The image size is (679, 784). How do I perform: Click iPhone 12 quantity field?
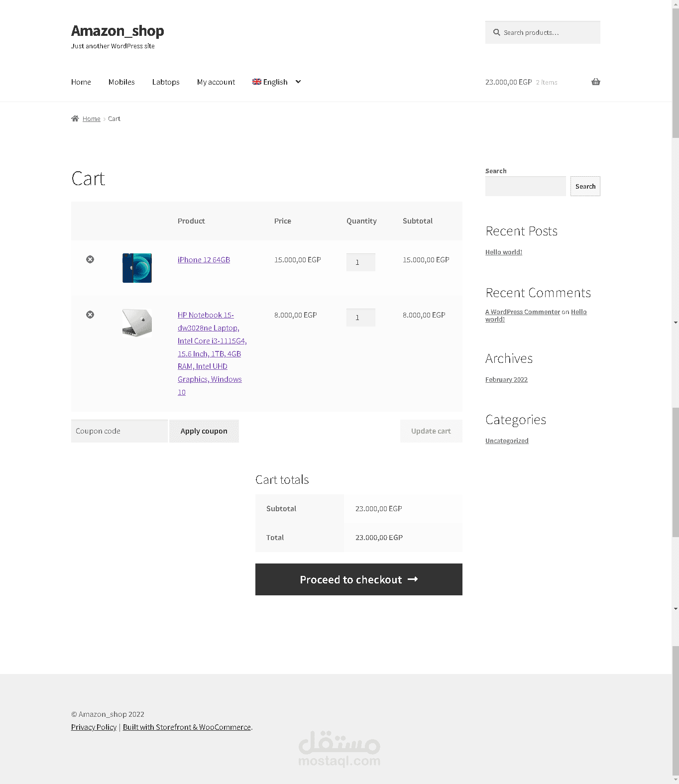(x=360, y=262)
